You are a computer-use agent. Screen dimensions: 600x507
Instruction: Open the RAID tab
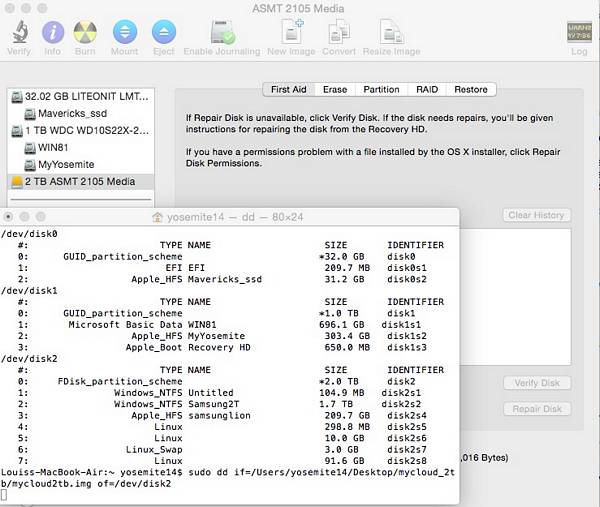[428, 89]
